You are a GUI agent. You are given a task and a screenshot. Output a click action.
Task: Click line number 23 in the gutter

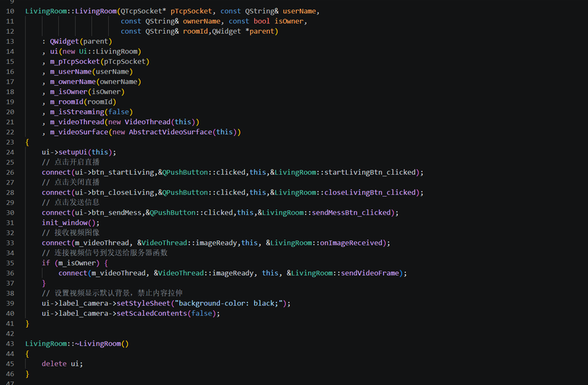click(x=10, y=142)
